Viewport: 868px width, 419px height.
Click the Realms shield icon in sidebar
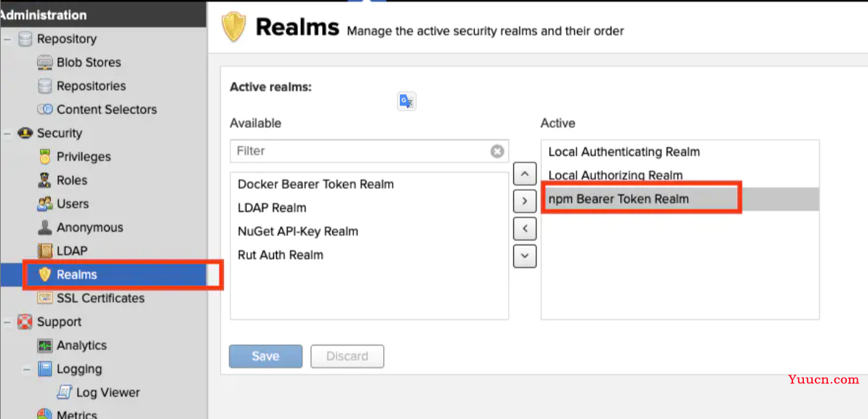45,274
